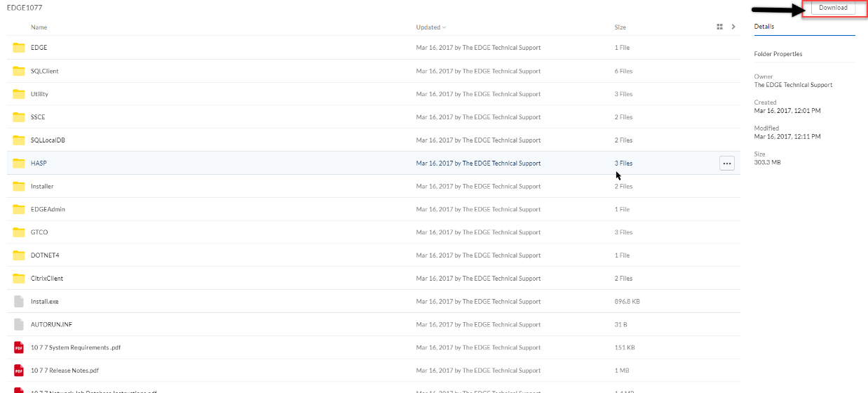Click the Download button
Image resolution: width=868 pixels, height=393 pixels.
833,8
